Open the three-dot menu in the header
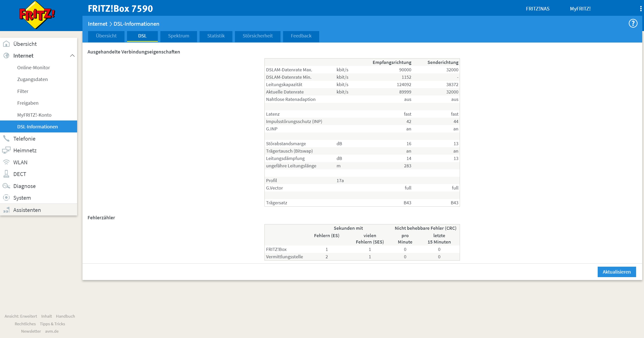This screenshot has width=644, height=338. coord(640,9)
